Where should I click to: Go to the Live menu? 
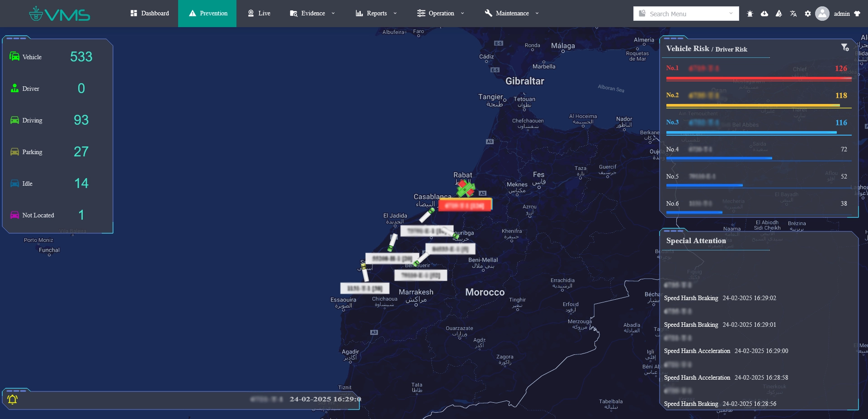click(259, 14)
